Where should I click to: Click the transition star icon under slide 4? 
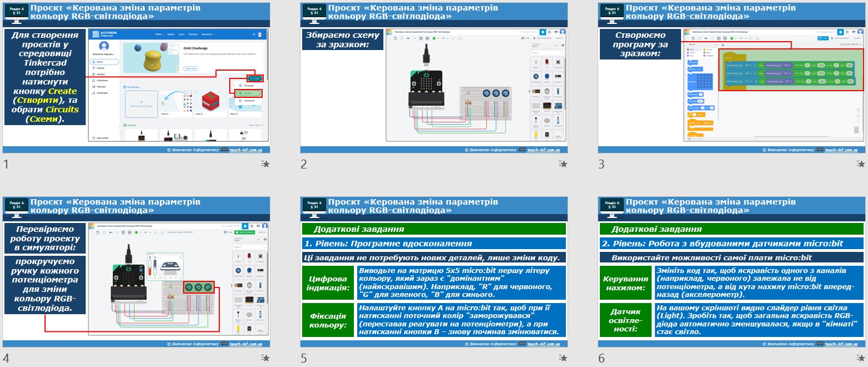265,358
